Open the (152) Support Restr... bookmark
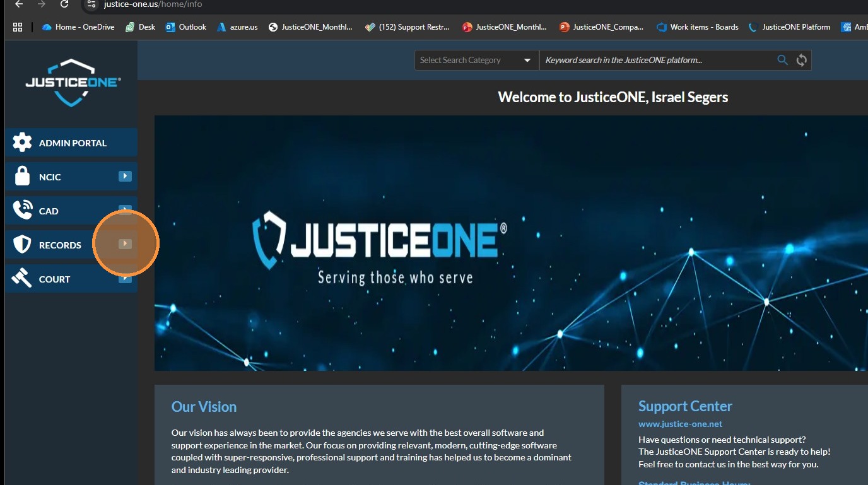The height and width of the screenshot is (485, 868). [x=408, y=27]
